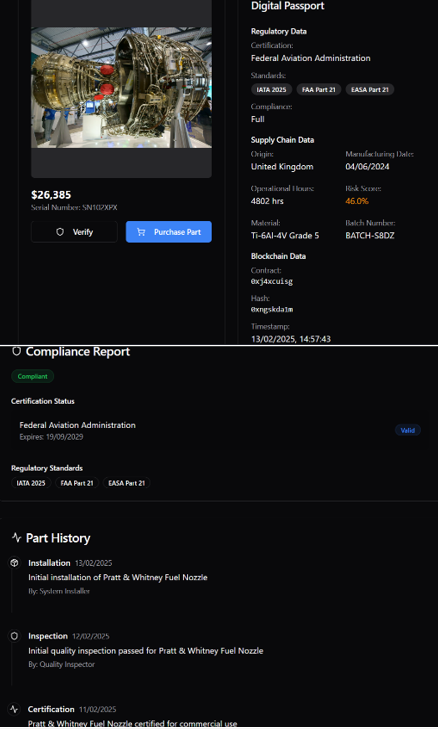Open the jet engine part photo
The image size is (438, 729).
(x=121, y=87)
